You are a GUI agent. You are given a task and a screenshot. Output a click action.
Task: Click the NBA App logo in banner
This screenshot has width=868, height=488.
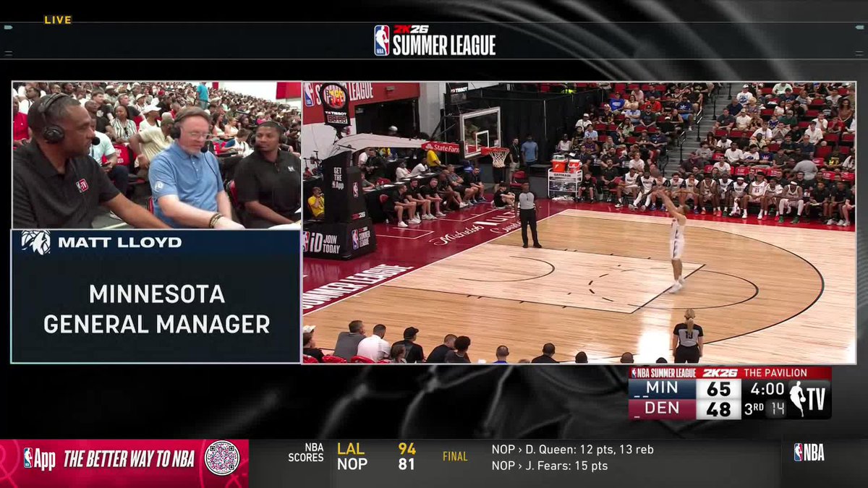(x=39, y=459)
